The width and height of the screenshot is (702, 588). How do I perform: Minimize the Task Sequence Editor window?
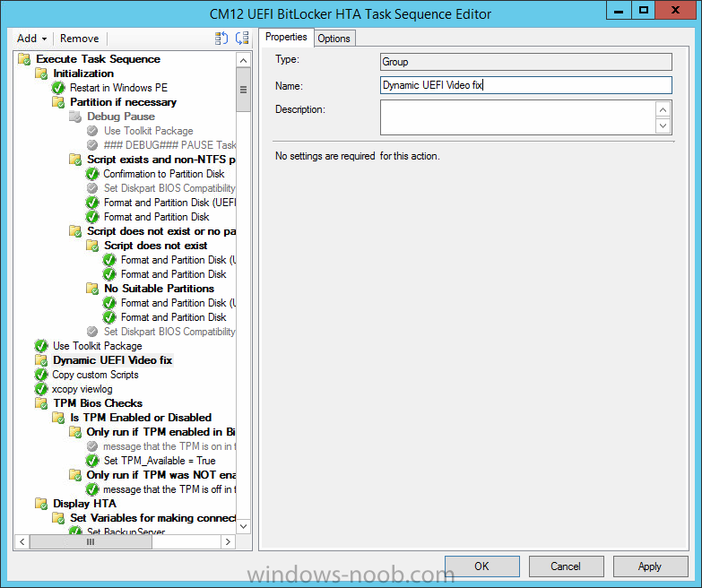(x=619, y=10)
